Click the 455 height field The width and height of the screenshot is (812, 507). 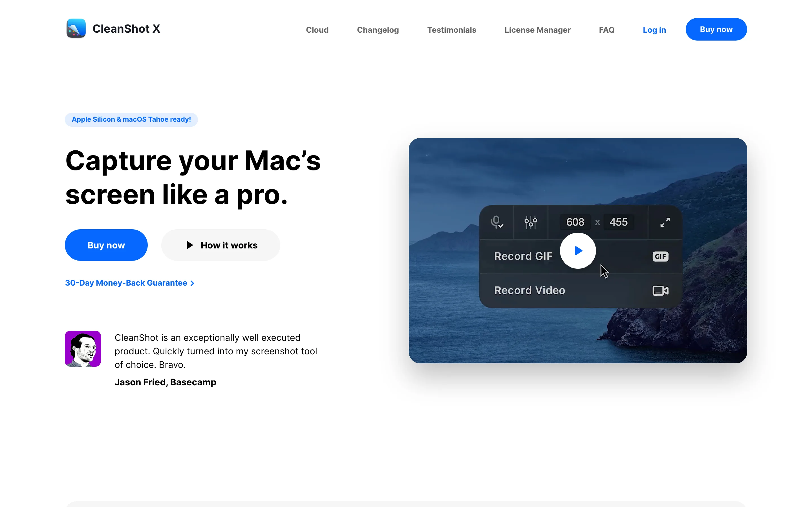[618, 222]
